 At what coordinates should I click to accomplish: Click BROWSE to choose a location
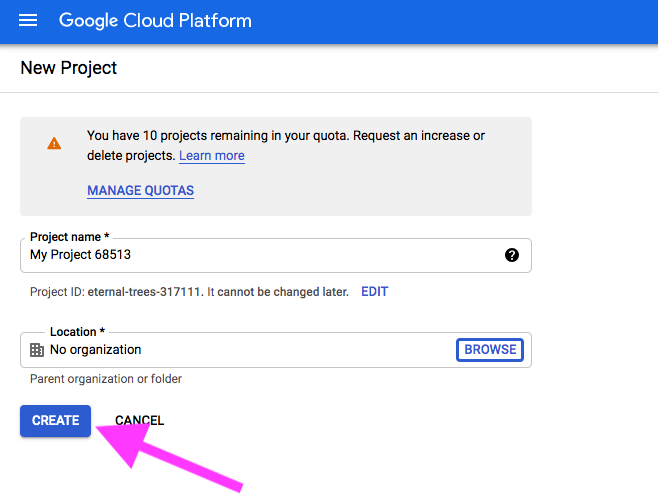point(490,350)
